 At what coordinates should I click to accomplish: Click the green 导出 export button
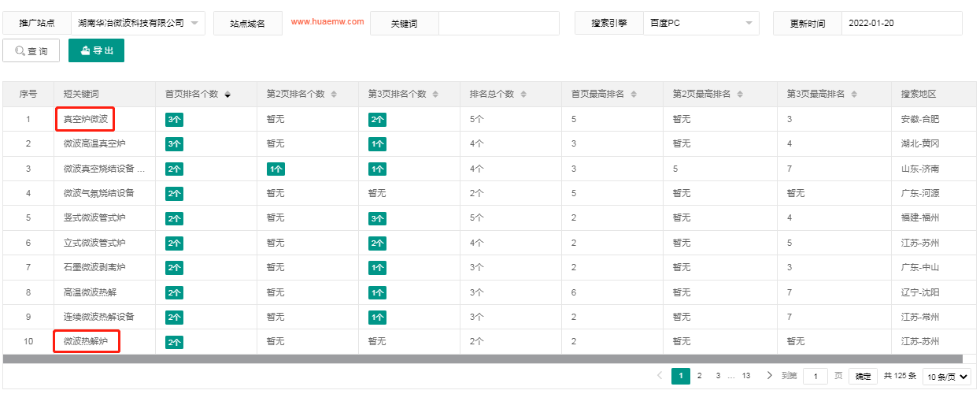tap(96, 50)
